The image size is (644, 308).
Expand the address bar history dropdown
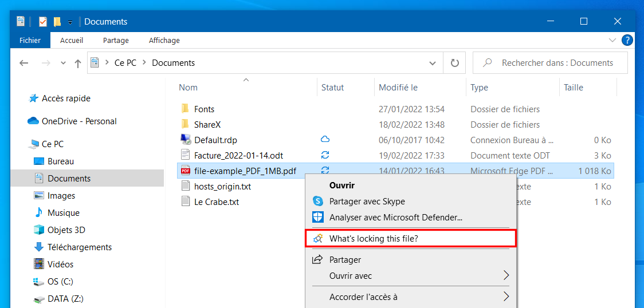[433, 63]
